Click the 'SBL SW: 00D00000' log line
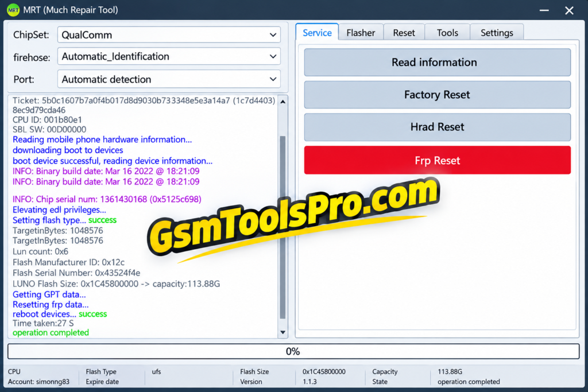Viewport: 588px width, 392px height. tap(49, 130)
